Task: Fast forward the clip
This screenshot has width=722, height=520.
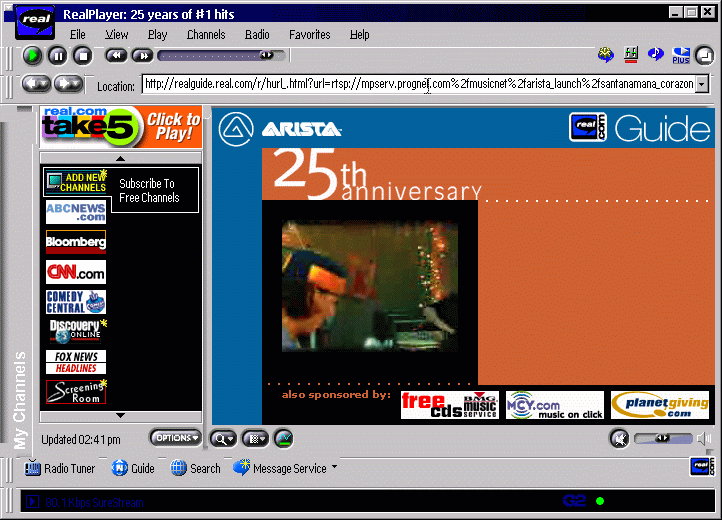Action: click(143, 56)
